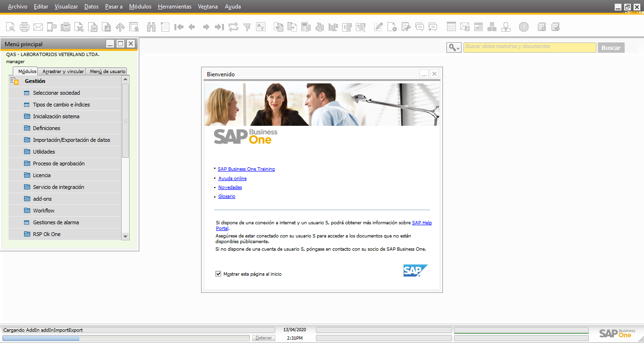Go to the first data record arrow
Image resolution: width=644 pixels, height=343 pixels.
(179, 27)
